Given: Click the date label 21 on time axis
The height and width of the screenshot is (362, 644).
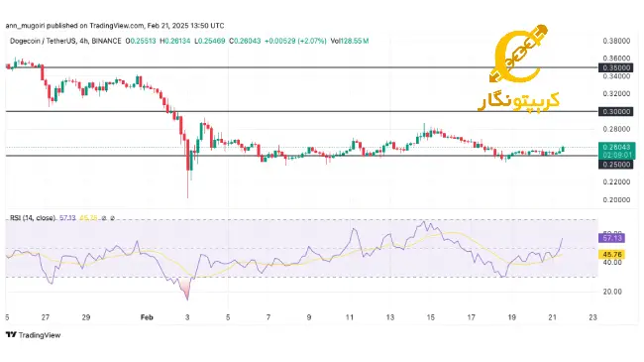Looking at the screenshot, I should 553,317.
